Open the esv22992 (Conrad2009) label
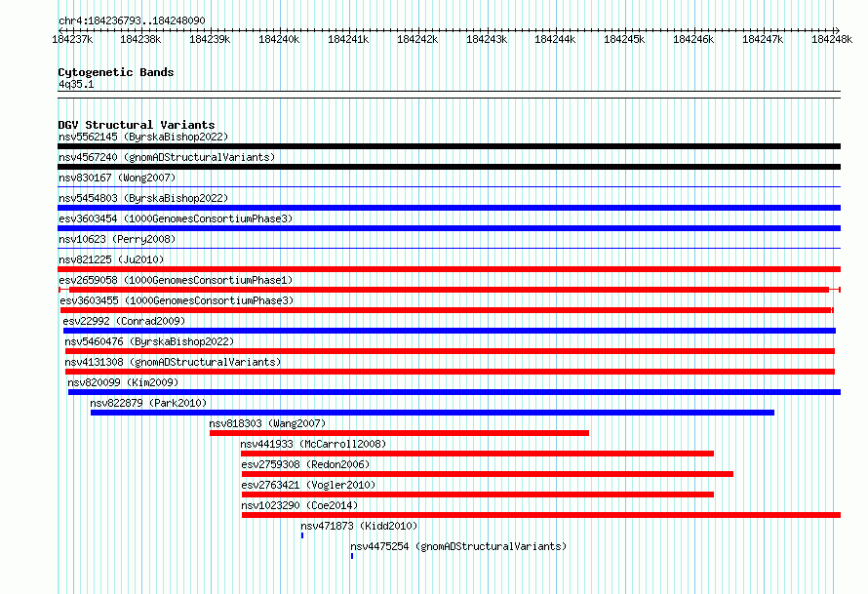 tap(124, 321)
